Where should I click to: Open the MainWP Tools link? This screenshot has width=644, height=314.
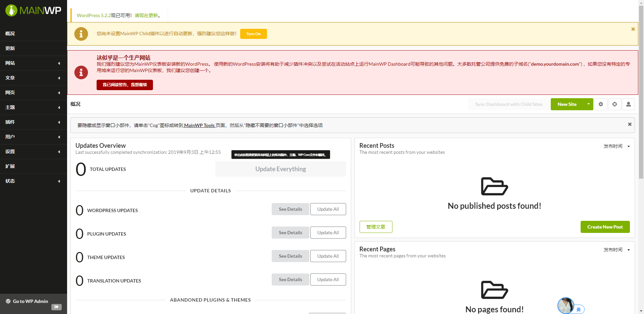[x=199, y=125]
